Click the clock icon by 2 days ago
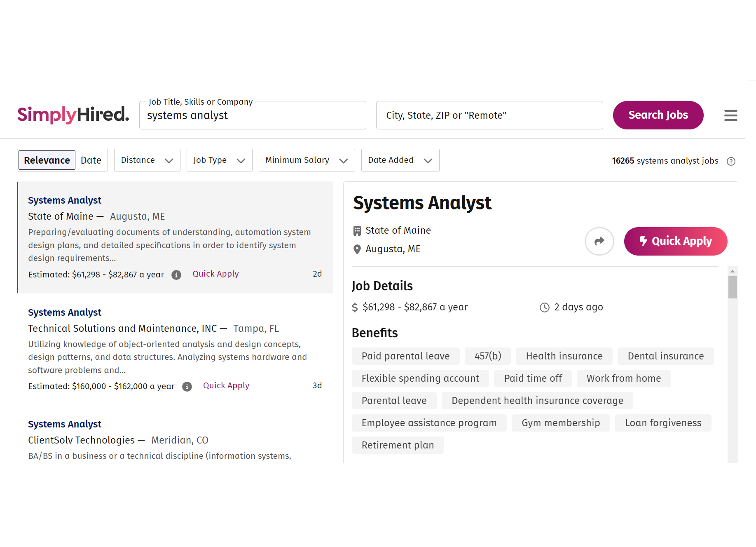 pyautogui.click(x=545, y=308)
